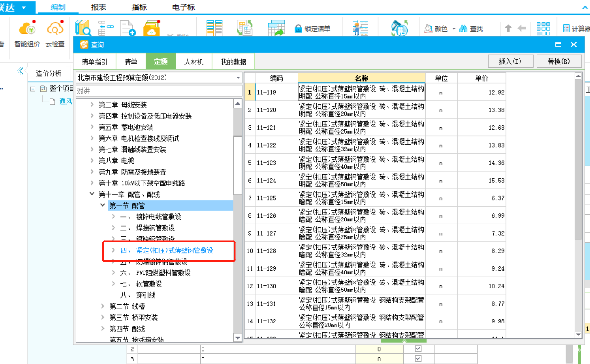The image size is (590, 364).
Task: Click the 编码 column header
Action: (x=277, y=78)
